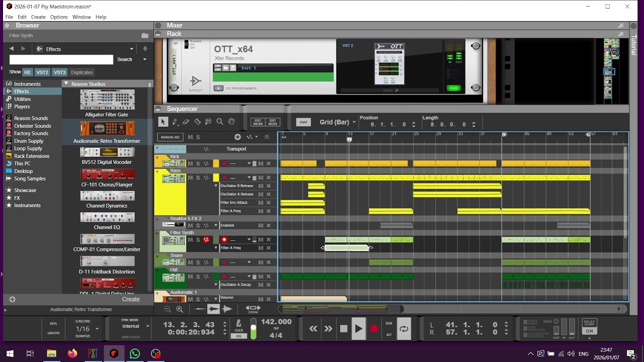
Task: Open the Windows Start menu
Action: coord(10,353)
